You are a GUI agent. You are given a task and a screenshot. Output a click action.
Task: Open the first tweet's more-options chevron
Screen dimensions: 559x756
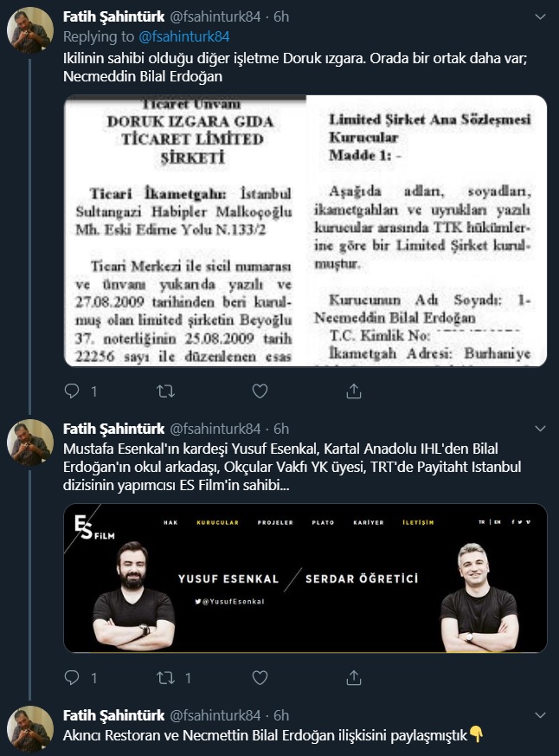click(x=540, y=16)
